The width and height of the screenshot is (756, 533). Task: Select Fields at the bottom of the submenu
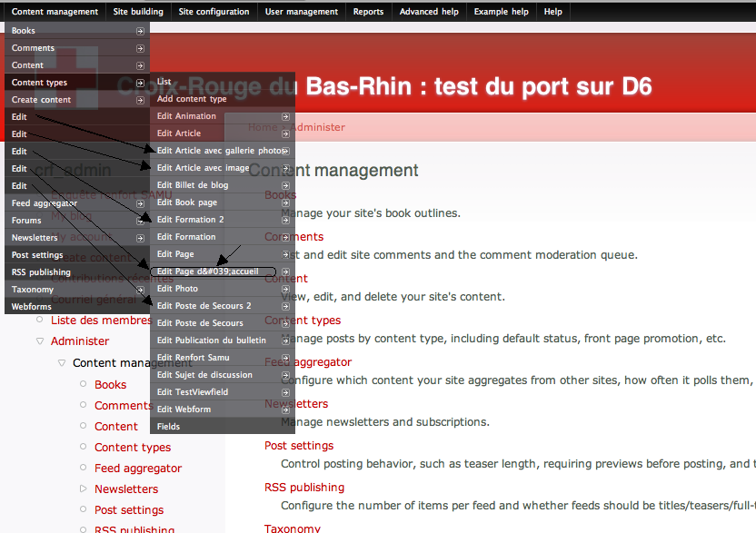169,426
